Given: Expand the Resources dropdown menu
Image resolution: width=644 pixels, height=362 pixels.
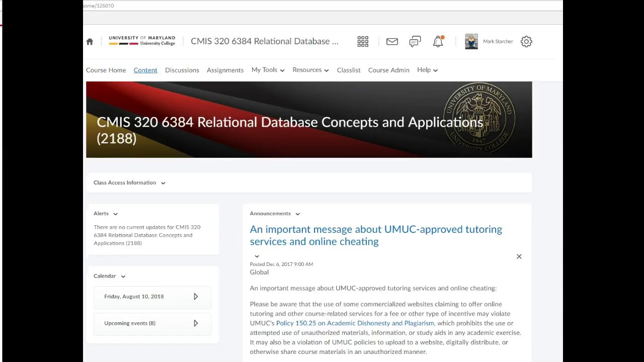Looking at the screenshot, I should (310, 70).
